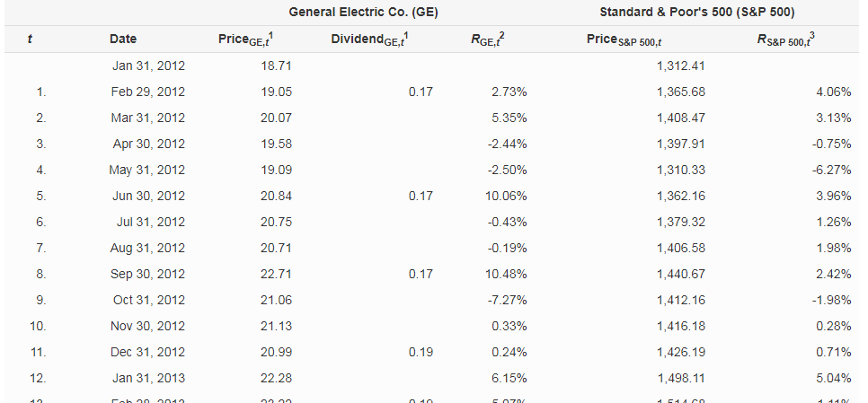
Task: Click the General Electric Co. (GE) header
Action: pos(357,12)
